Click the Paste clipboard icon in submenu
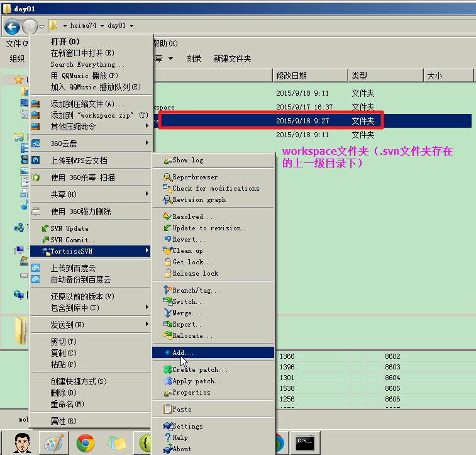Viewport: 476px width, 455px height. coord(167,409)
